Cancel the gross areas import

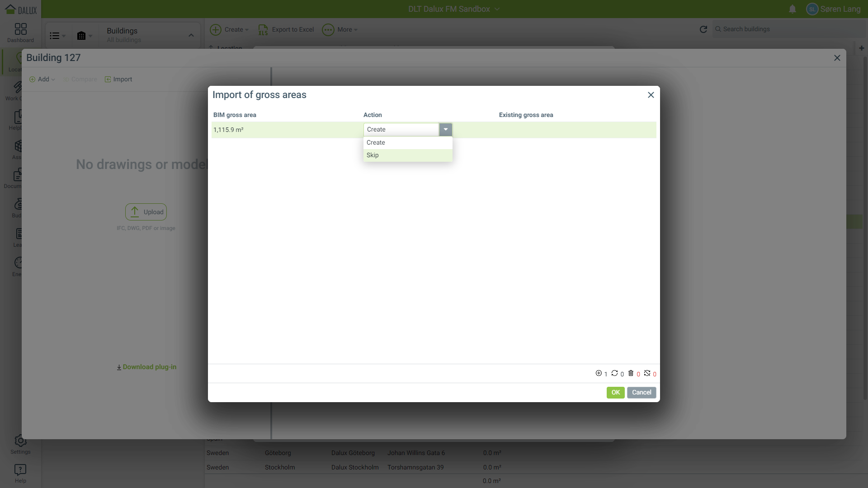tap(641, 392)
